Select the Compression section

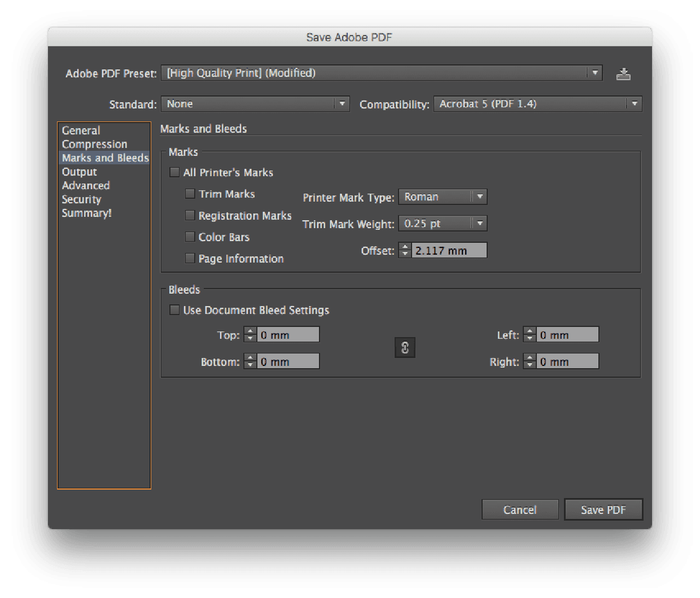[94, 144]
